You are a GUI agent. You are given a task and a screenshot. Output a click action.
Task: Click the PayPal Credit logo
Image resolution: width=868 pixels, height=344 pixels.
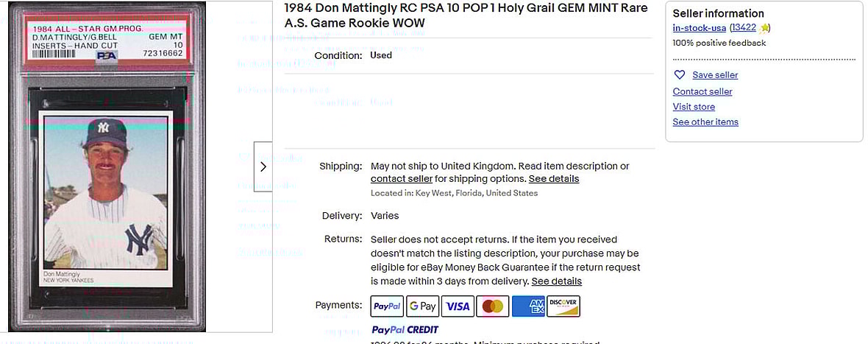[x=405, y=329]
